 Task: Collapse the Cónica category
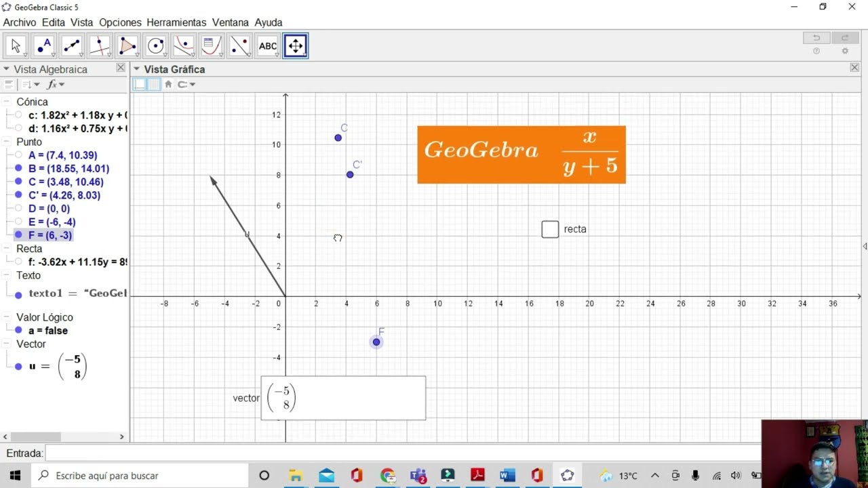click(7, 102)
